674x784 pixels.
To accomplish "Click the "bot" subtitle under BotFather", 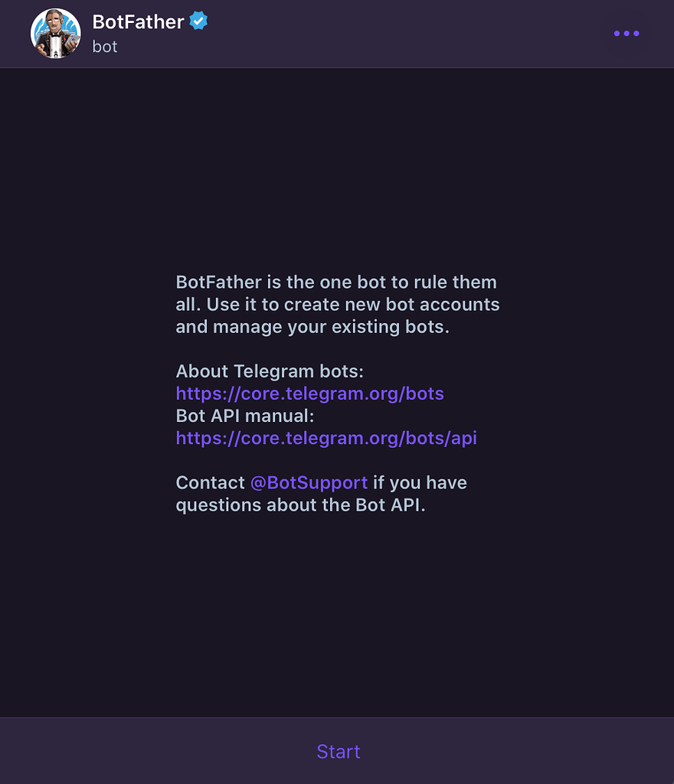I will point(105,47).
